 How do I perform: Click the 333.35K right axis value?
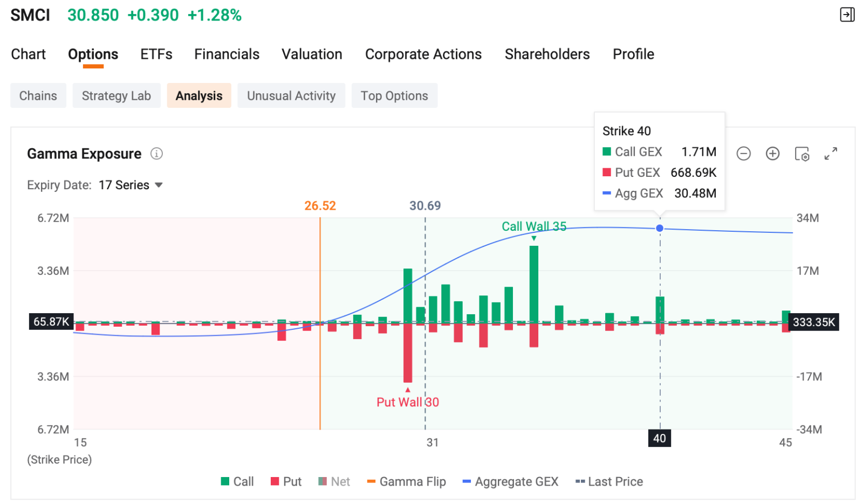point(813,322)
